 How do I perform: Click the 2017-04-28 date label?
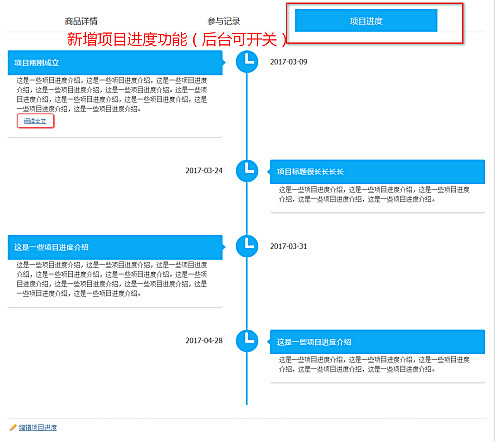point(204,341)
